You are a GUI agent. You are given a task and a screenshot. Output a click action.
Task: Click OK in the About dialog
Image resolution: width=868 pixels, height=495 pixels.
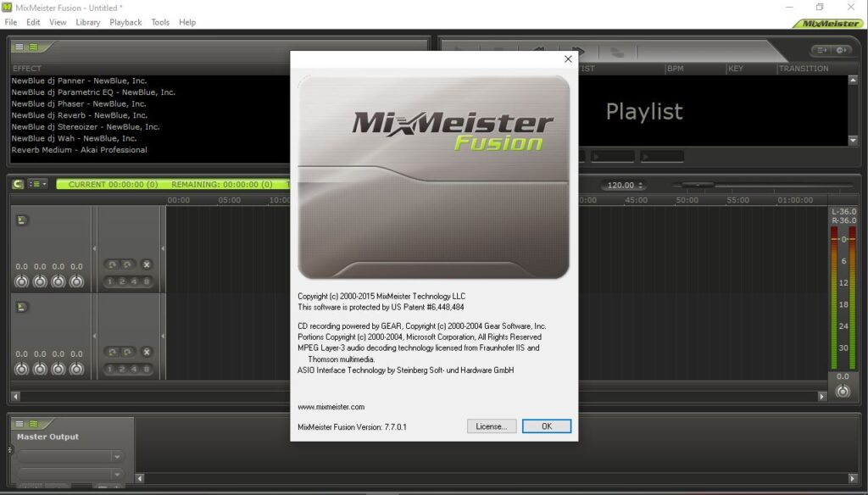pos(547,426)
